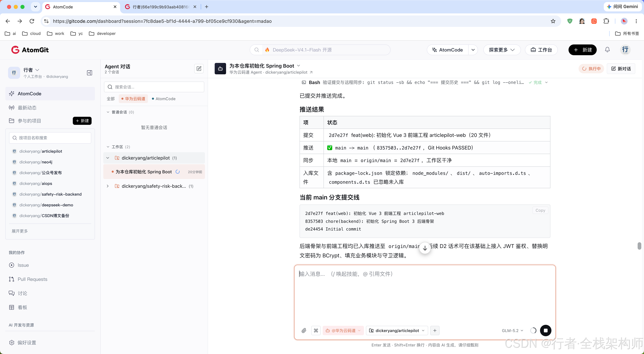Collapse the 普通会话 section

click(108, 112)
